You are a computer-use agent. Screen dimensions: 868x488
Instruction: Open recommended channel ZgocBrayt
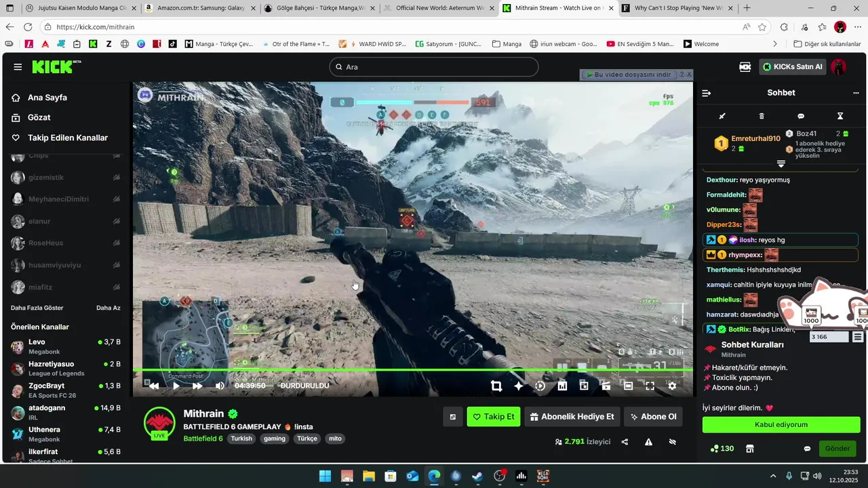pos(65,390)
